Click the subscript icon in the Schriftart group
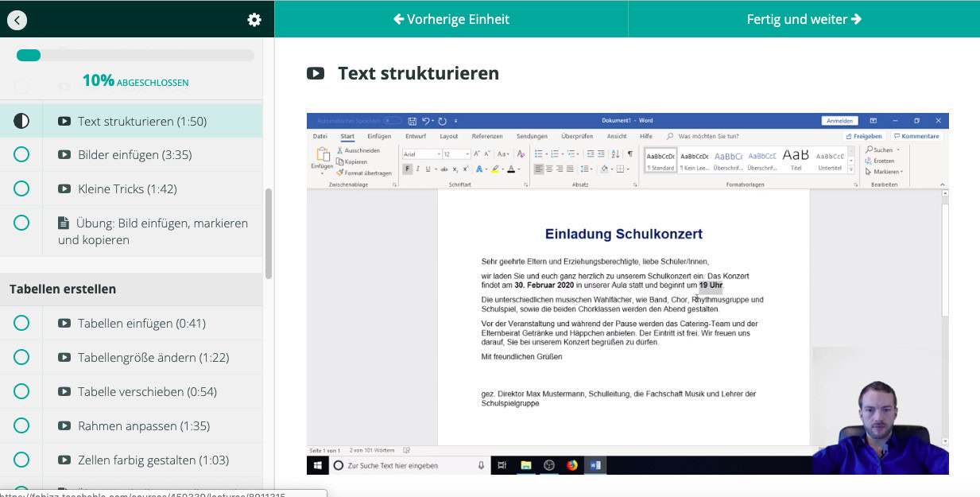Screen dimensions: 980x497 click(455, 169)
